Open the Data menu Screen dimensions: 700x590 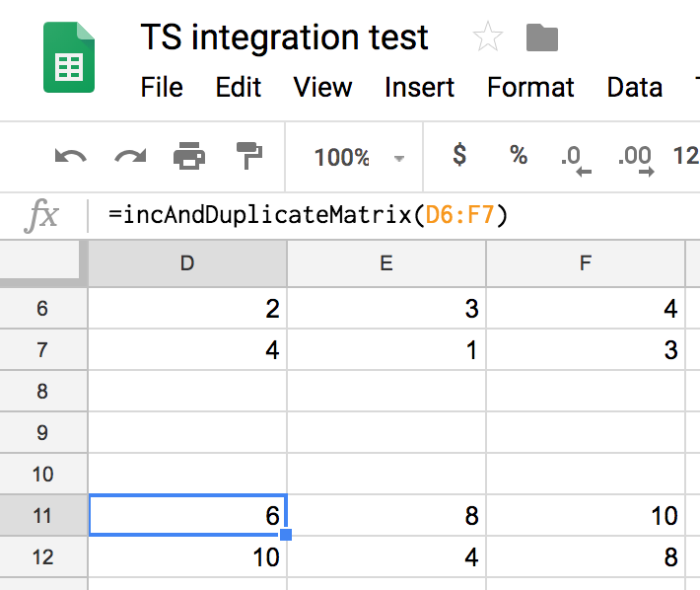pos(634,87)
